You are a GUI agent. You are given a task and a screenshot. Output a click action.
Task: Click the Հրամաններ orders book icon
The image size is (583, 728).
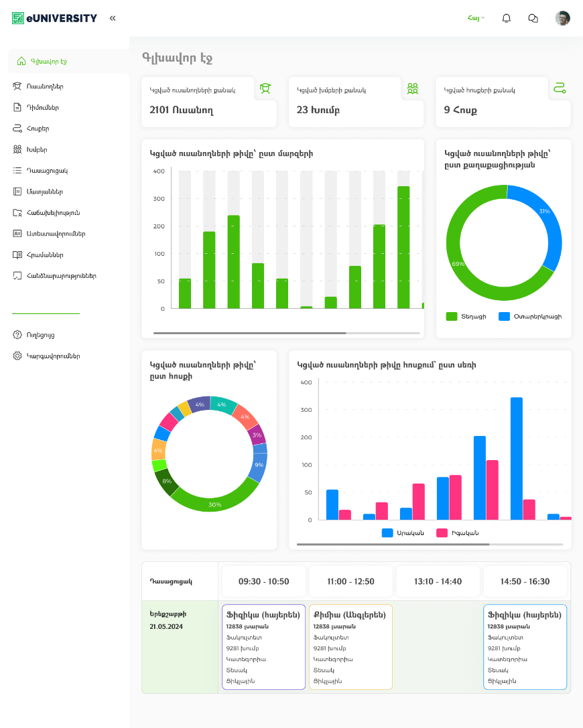click(20, 254)
